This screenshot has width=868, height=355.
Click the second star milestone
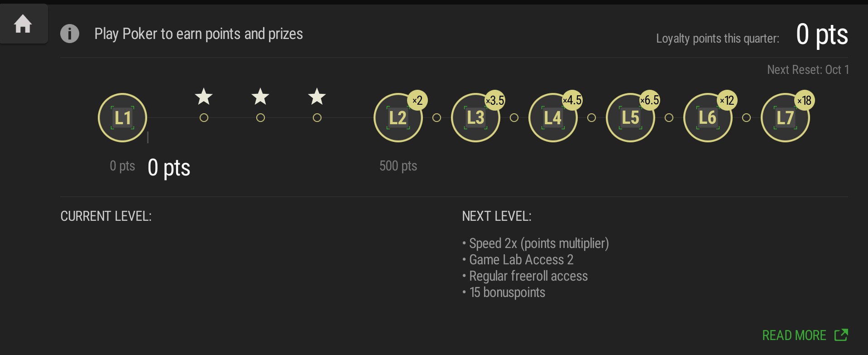[260, 97]
